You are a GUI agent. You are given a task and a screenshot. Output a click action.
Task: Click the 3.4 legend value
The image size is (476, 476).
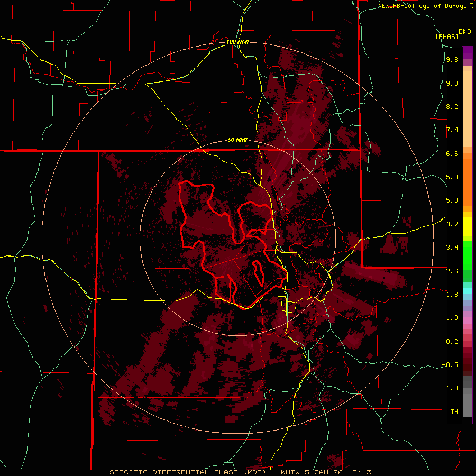click(x=452, y=248)
